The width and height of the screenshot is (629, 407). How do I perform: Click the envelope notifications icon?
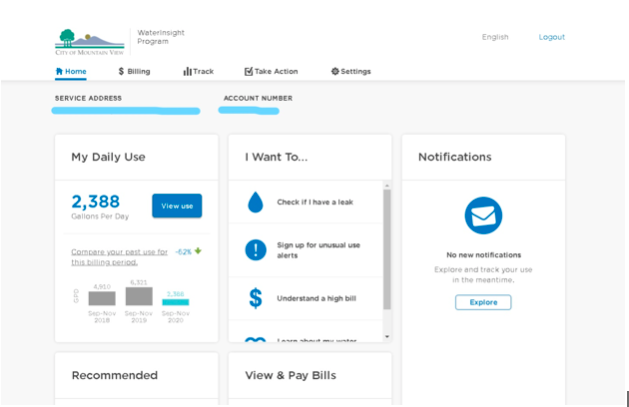click(x=483, y=216)
